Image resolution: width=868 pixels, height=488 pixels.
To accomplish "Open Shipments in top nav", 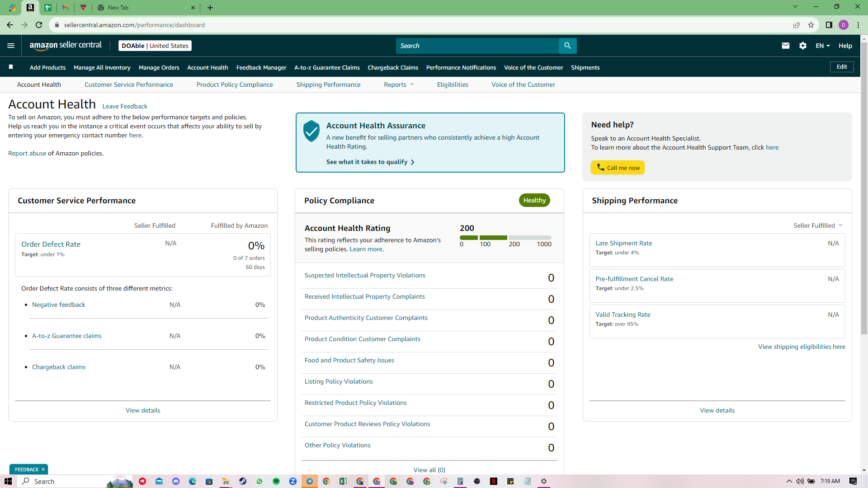I will coord(585,67).
